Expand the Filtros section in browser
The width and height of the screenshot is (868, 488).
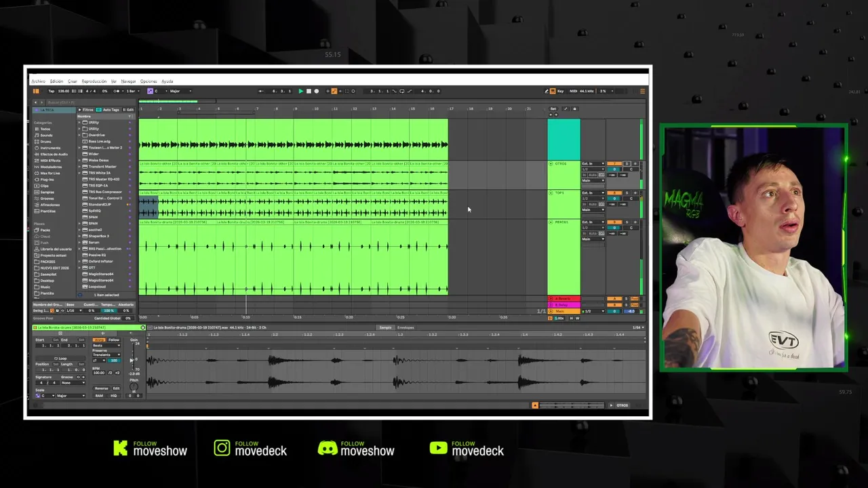coord(85,110)
